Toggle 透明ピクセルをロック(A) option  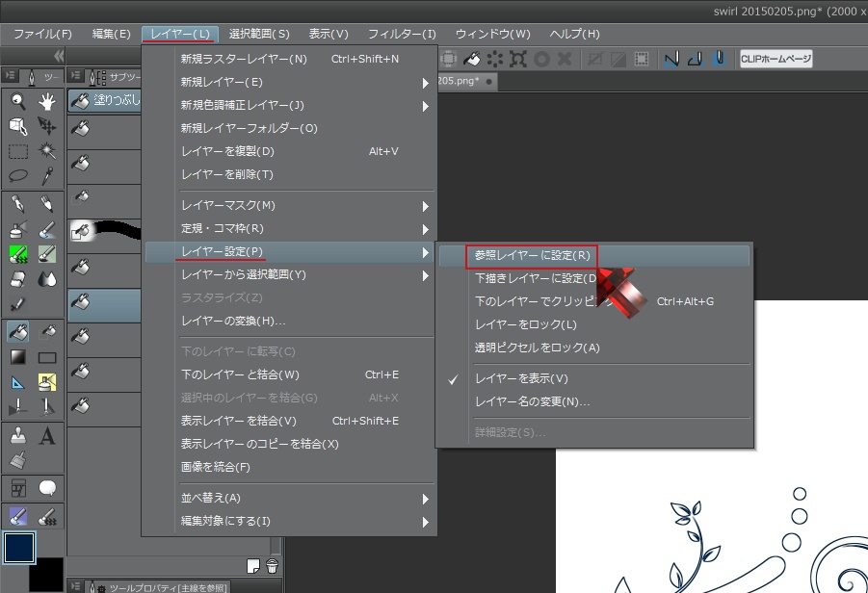537,348
